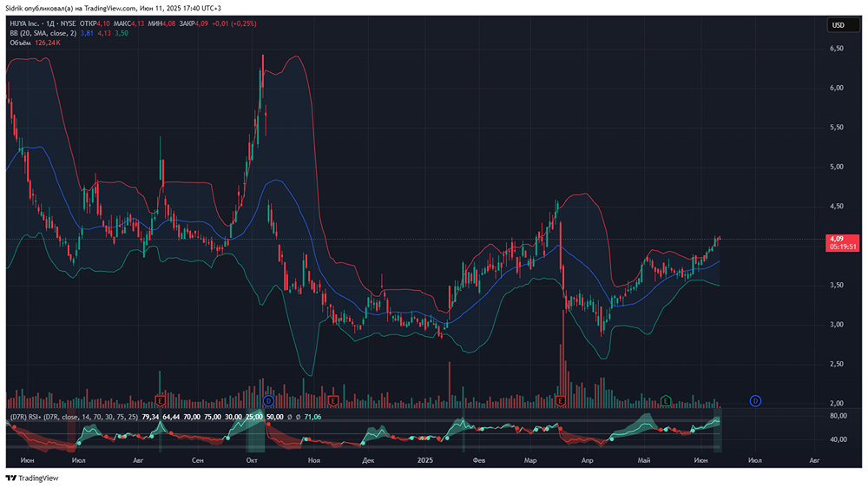Click the red 4,09 current price label

pos(837,240)
